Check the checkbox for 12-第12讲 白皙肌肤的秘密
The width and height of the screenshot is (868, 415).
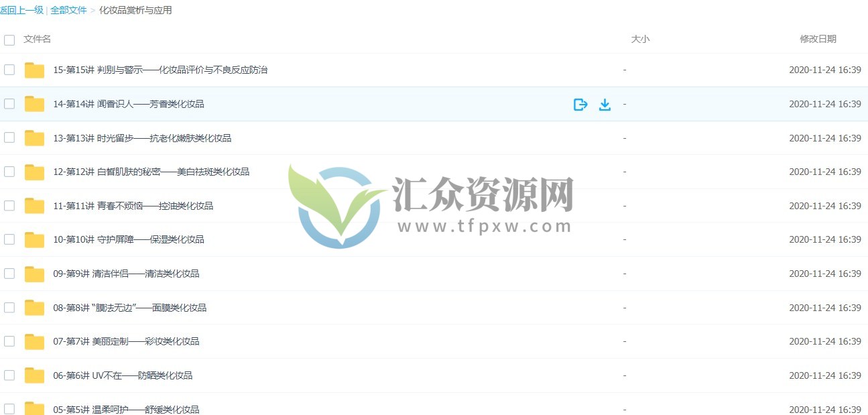[9, 172]
